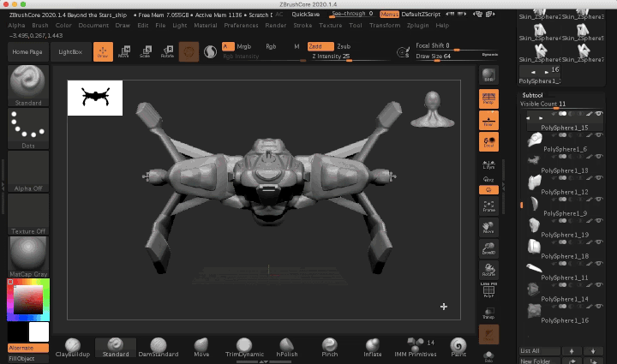The width and height of the screenshot is (617, 364).
Task: Click the LightBox button
Action: [72, 52]
